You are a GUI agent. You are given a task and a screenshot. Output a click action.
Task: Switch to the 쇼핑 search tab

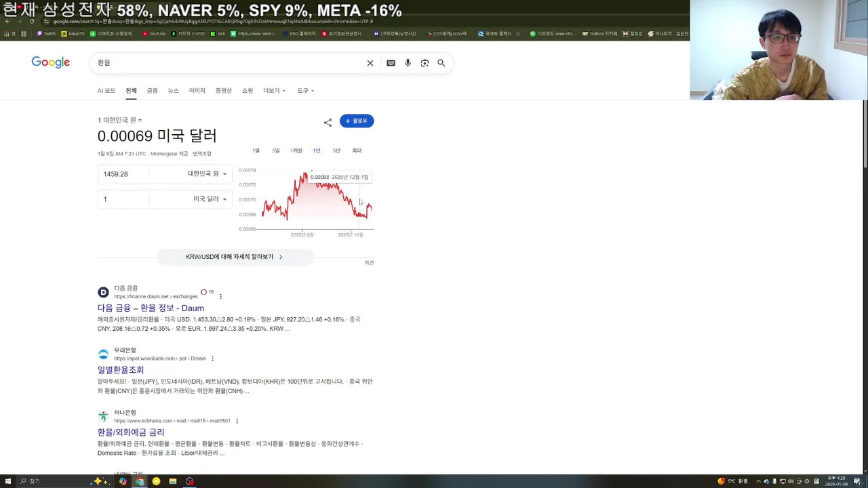(248, 91)
